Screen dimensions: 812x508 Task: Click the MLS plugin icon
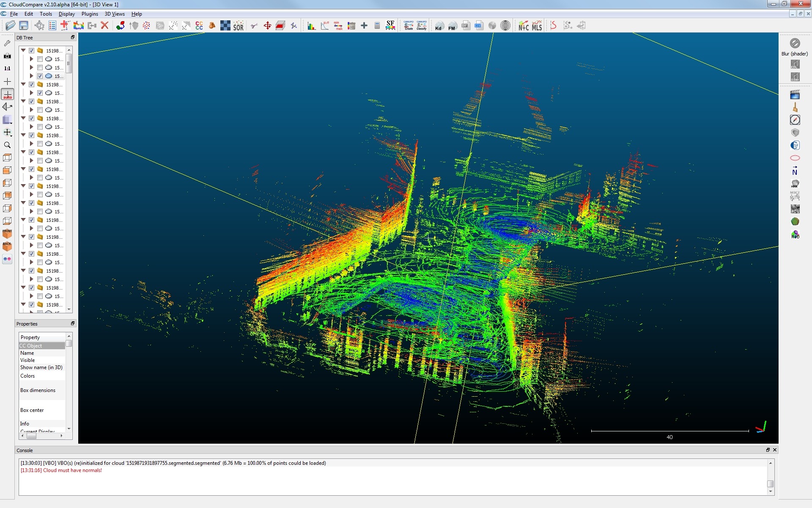pos(537,26)
